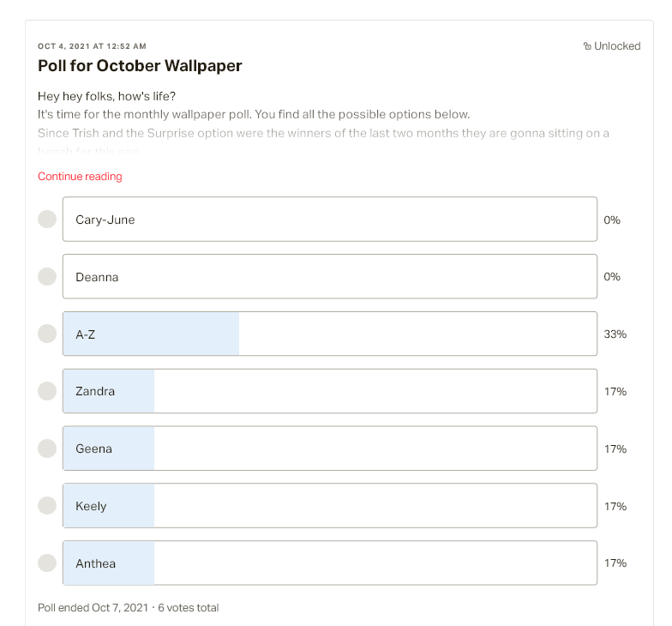The width and height of the screenshot is (672, 626).
Task: Click the 33% result for A-Z
Action: pos(615,334)
